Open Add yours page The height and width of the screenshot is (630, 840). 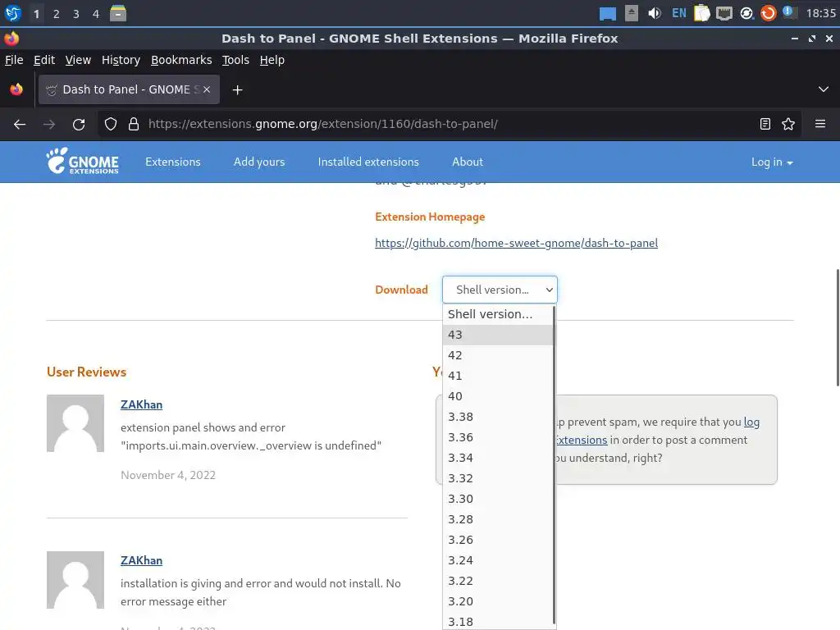tap(259, 162)
